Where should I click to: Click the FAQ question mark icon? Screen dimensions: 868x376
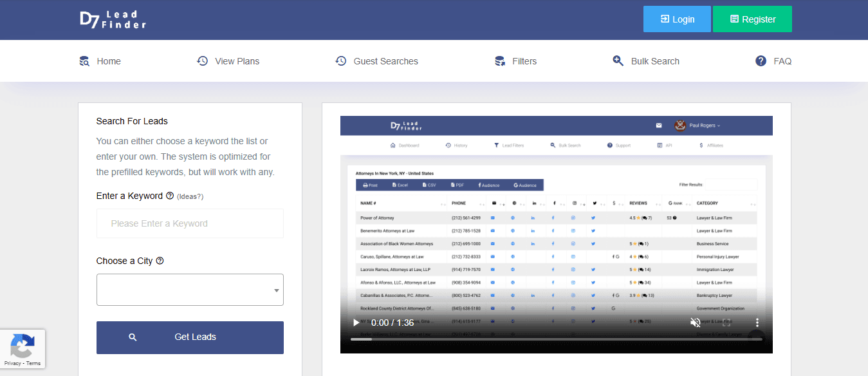coord(761,61)
